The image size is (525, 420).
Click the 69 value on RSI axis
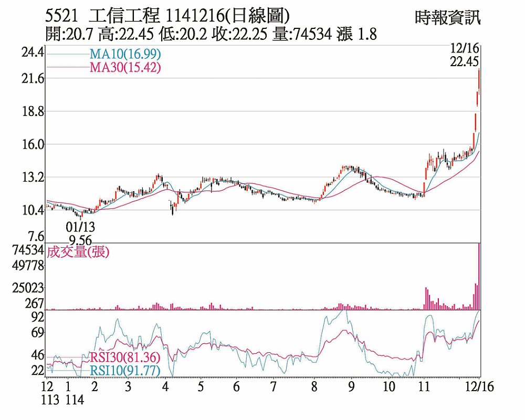[x=38, y=333]
